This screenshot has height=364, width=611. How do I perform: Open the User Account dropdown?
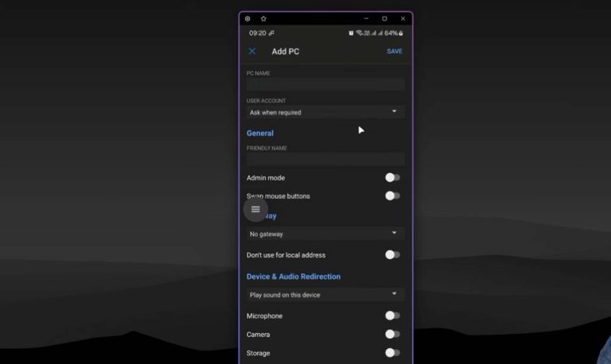[x=325, y=112]
